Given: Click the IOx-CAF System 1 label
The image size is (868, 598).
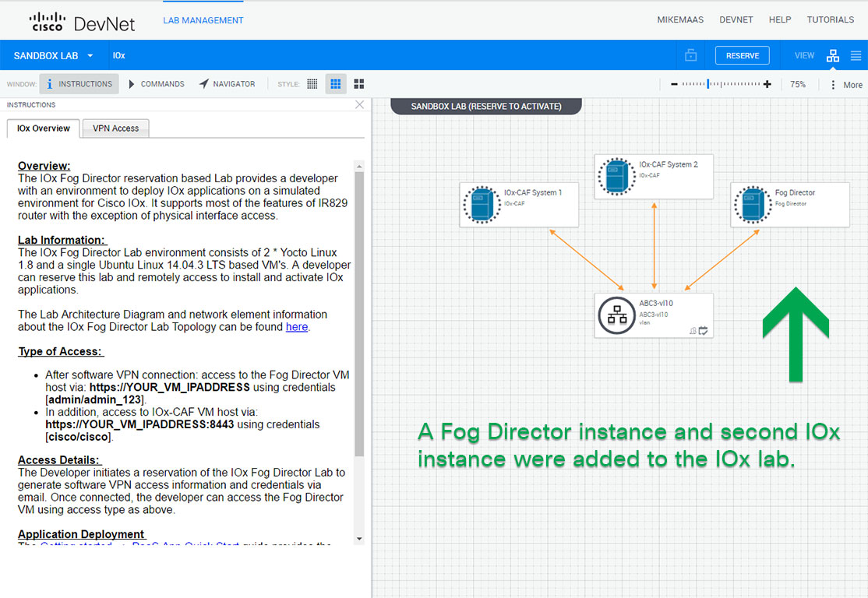Looking at the screenshot, I should tap(532, 192).
